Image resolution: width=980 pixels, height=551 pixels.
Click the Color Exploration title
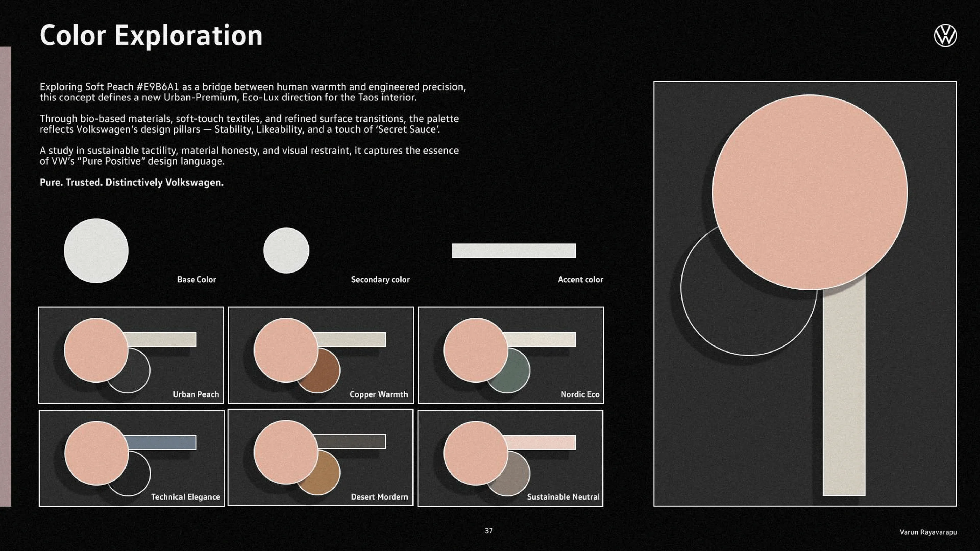151,35
